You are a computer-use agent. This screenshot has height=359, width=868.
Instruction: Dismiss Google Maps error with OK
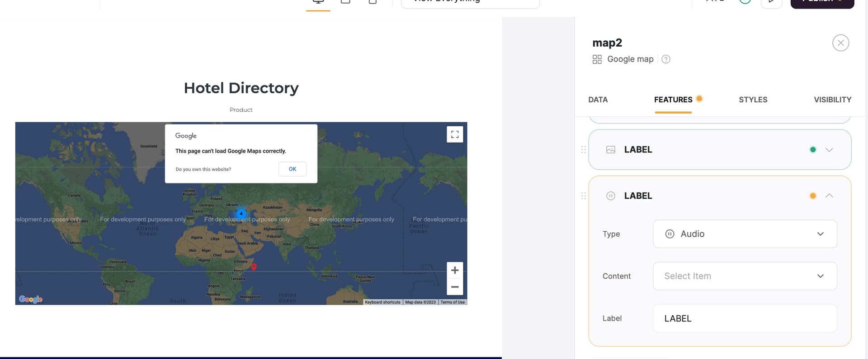[292, 169]
